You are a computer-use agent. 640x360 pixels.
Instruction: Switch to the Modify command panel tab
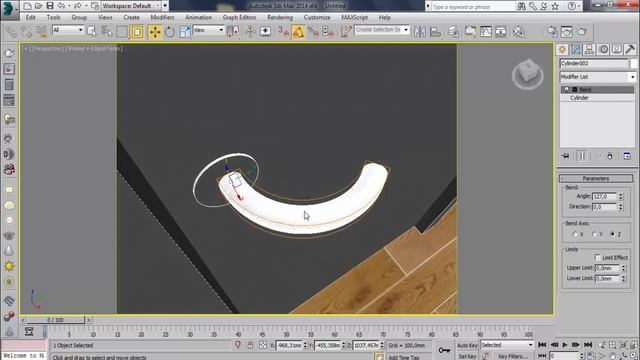click(x=576, y=49)
